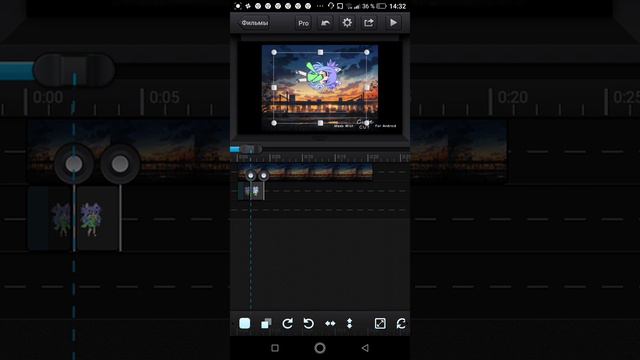Undo the last edit

[x=325, y=23]
